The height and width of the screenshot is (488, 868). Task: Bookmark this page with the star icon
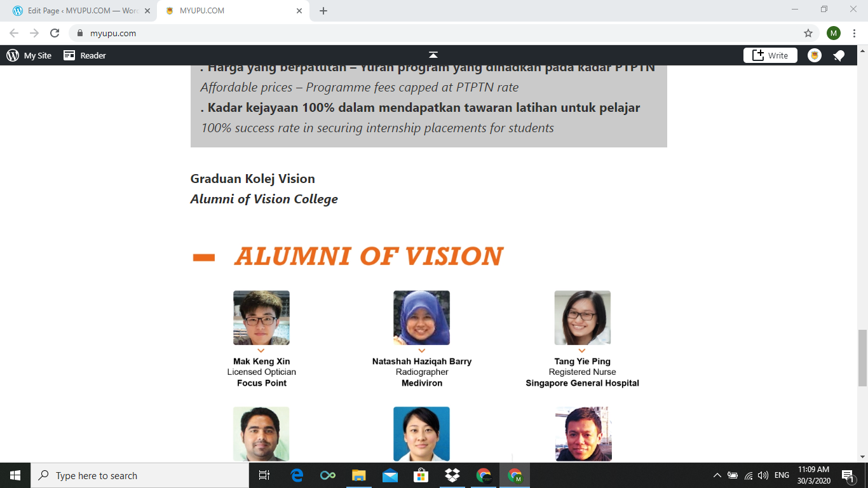[808, 33]
